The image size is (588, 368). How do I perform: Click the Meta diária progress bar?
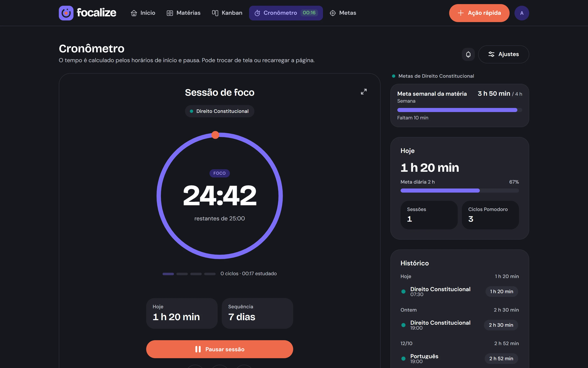click(459, 191)
